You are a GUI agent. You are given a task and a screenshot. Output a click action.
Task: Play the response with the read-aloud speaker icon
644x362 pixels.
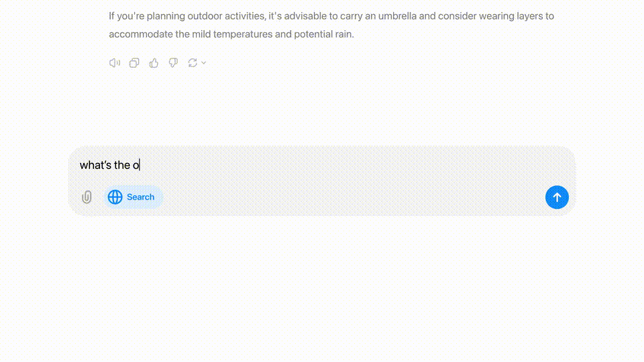(115, 63)
